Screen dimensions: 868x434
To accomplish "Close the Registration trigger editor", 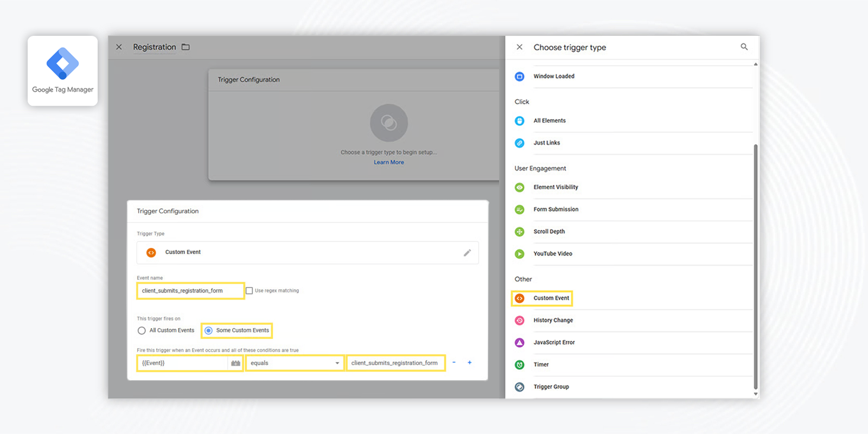I will 119,47.
